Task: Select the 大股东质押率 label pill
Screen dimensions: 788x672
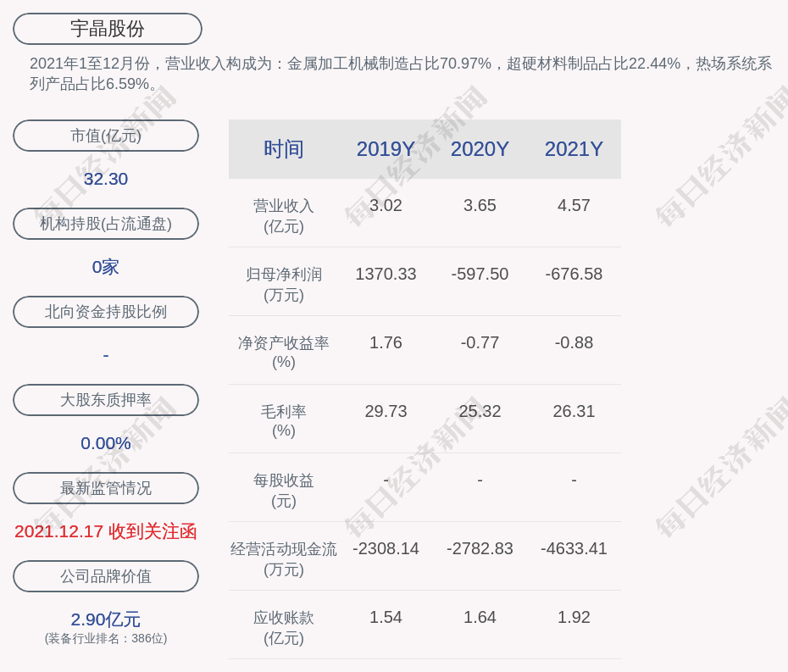Action: point(106,400)
